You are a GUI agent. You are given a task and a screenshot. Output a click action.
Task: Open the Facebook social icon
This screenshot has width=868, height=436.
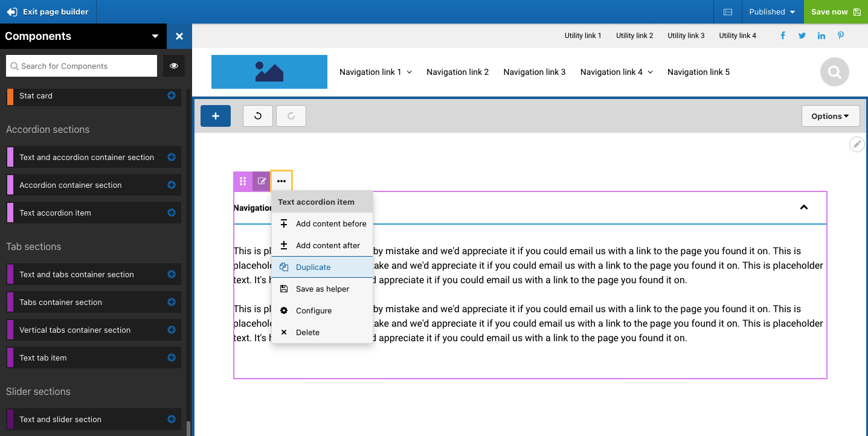click(783, 36)
